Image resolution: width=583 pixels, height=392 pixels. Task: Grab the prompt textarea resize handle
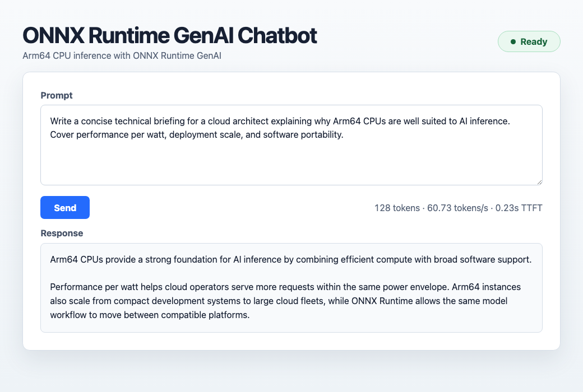coord(539,181)
